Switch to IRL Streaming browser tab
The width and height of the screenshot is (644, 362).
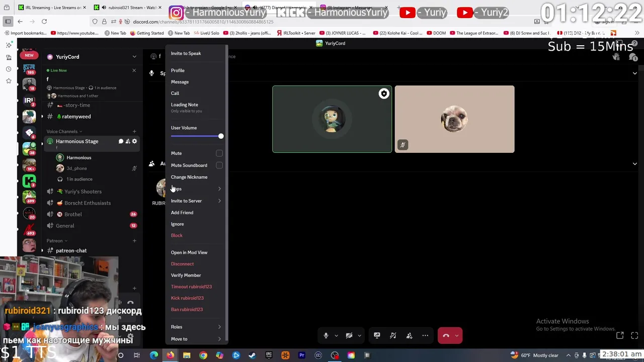[51, 8]
